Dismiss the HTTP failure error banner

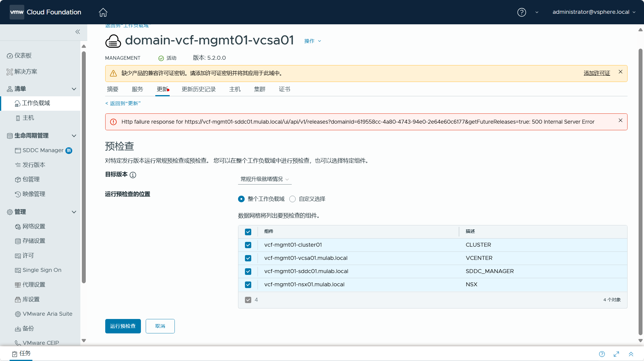click(620, 120)
